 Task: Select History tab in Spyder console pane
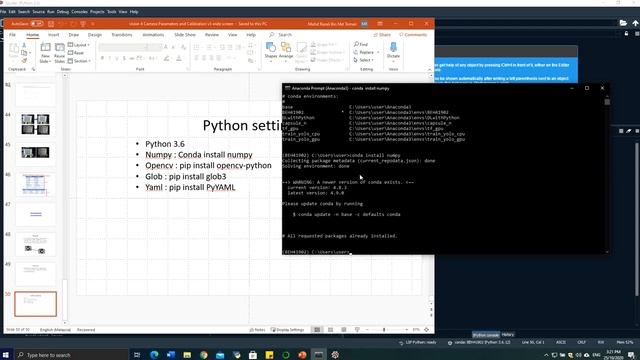pyautogui.click(x=508, y=335)
